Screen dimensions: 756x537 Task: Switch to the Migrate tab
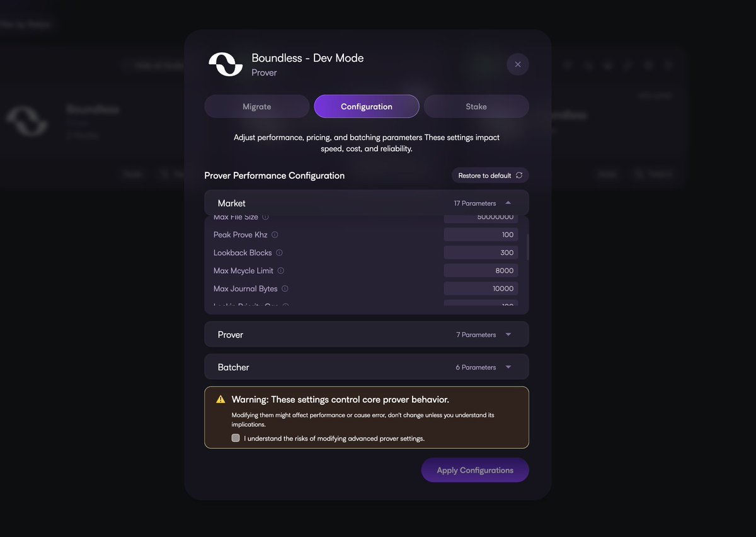[257, 106]
